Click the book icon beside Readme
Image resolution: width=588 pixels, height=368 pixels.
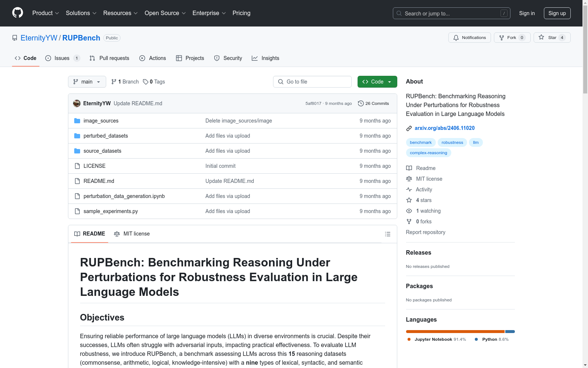click(x=409, y=168)
